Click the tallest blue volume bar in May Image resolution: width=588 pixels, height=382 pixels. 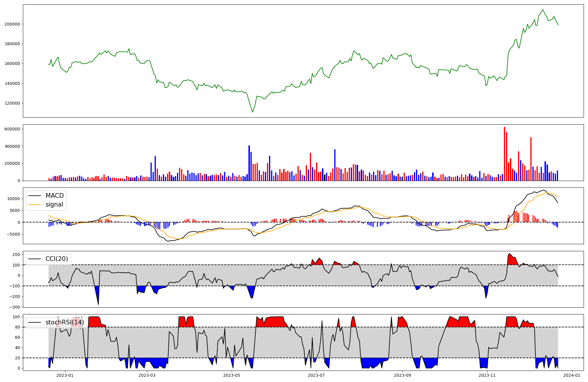point(249,163)
